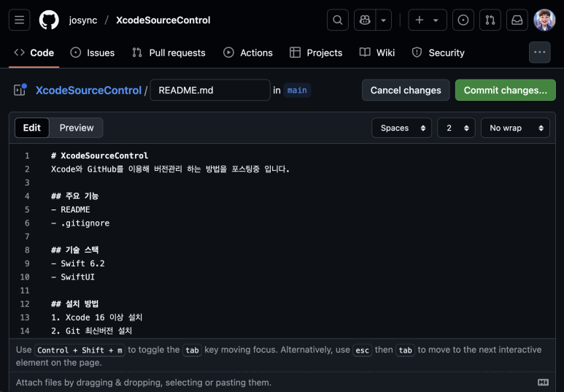The image size is (564, 392).
Task: Open the three-dots more tabs menu
Action: coord(539,53)
